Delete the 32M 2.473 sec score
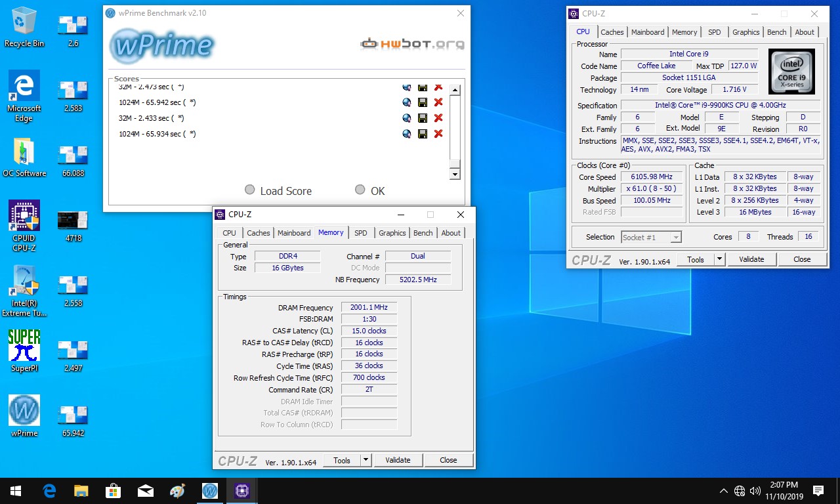The width and height of the screenshot is (840, 504). coord(438,87)
